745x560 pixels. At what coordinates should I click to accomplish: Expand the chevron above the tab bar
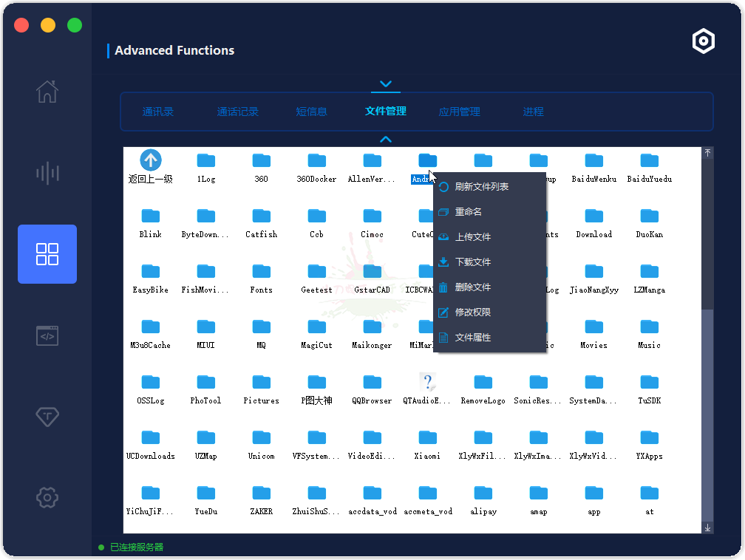coord(386,84)
